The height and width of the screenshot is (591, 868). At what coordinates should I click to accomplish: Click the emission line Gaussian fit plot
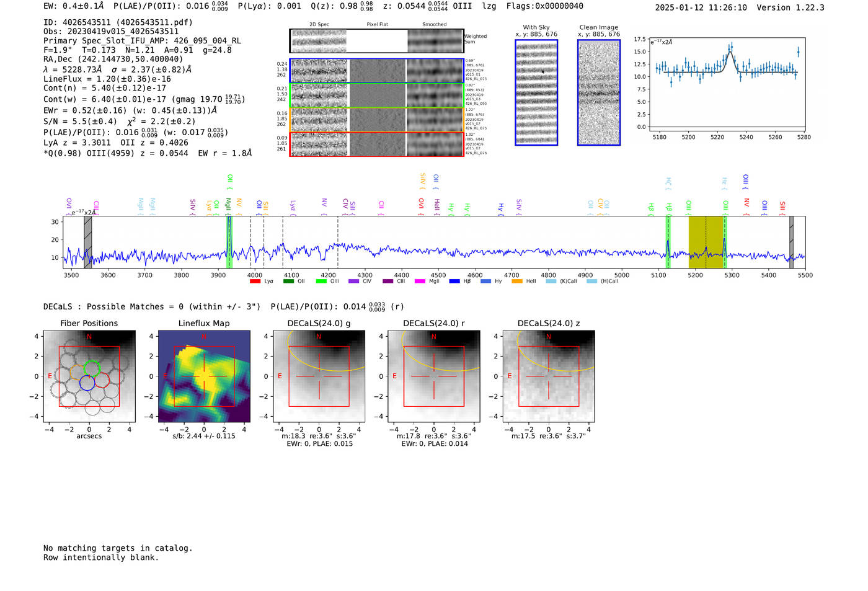727,84
